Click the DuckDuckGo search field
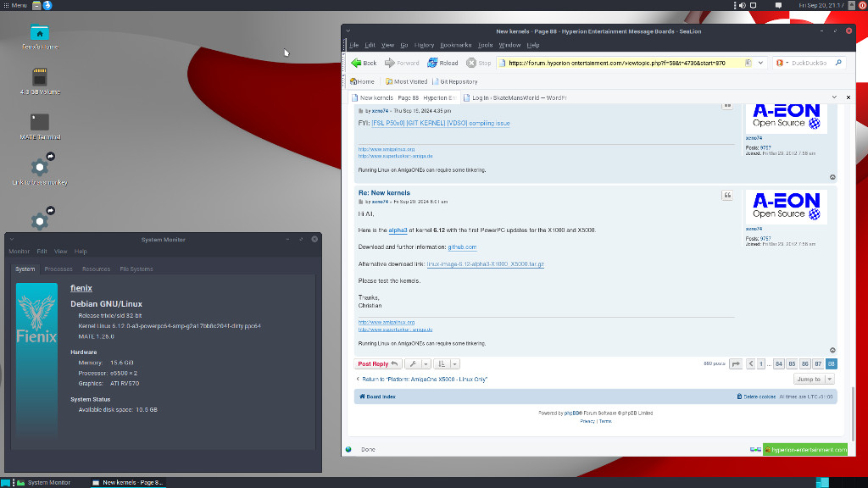868x488 pixels. (811, 63)
